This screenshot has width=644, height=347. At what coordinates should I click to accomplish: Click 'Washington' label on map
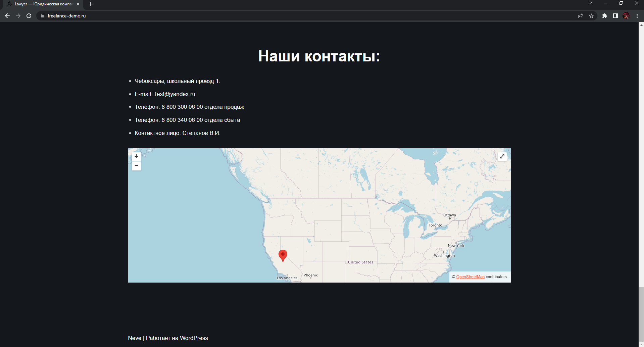[444, 255]
